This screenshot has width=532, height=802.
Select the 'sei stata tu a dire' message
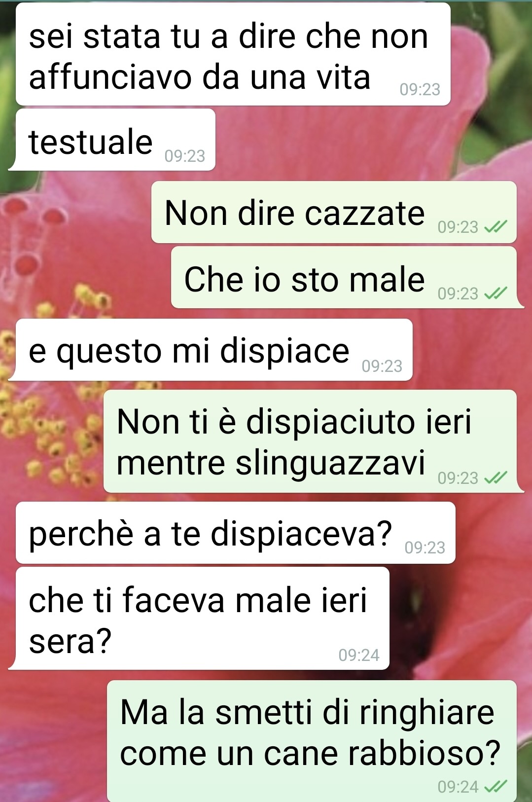[233, 54]
